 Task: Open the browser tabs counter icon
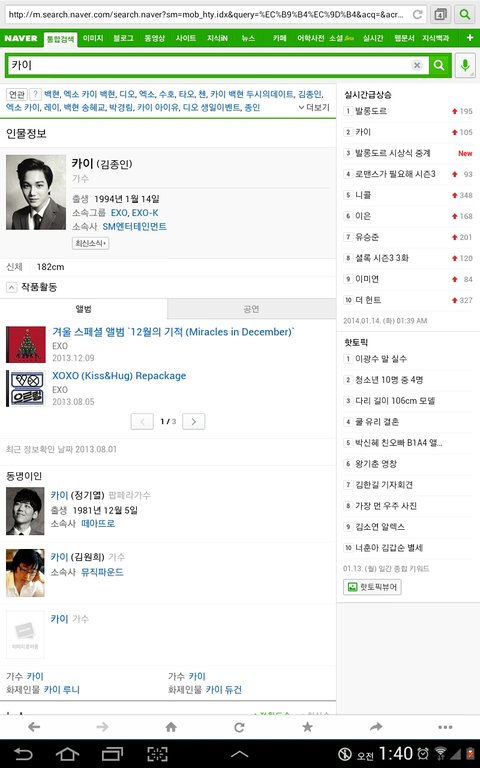tap(440, 14)
